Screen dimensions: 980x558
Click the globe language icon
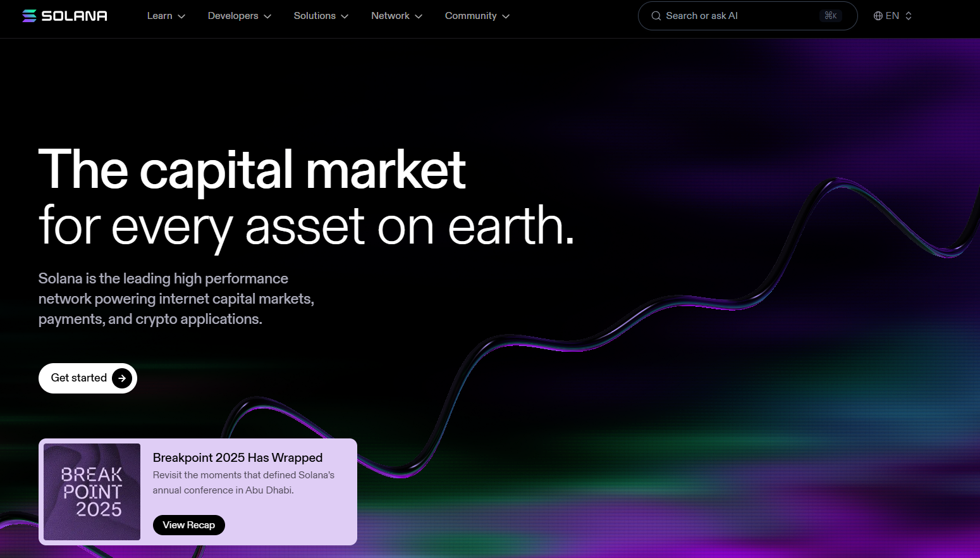[878, 16]
